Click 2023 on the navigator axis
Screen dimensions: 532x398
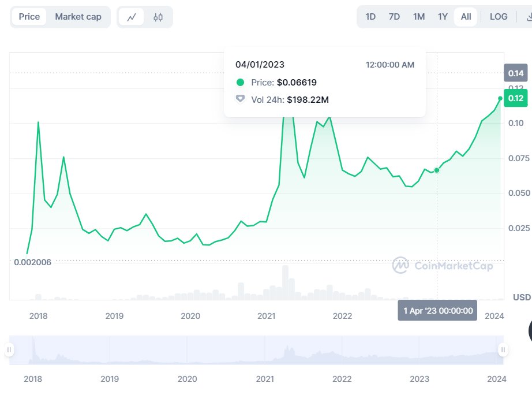419,378
